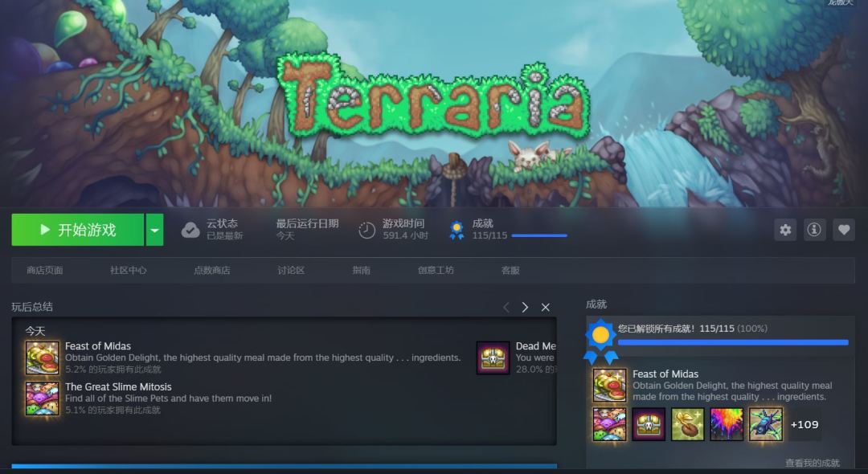Click the Feast of Midas title in summary

tap(98, 346)
